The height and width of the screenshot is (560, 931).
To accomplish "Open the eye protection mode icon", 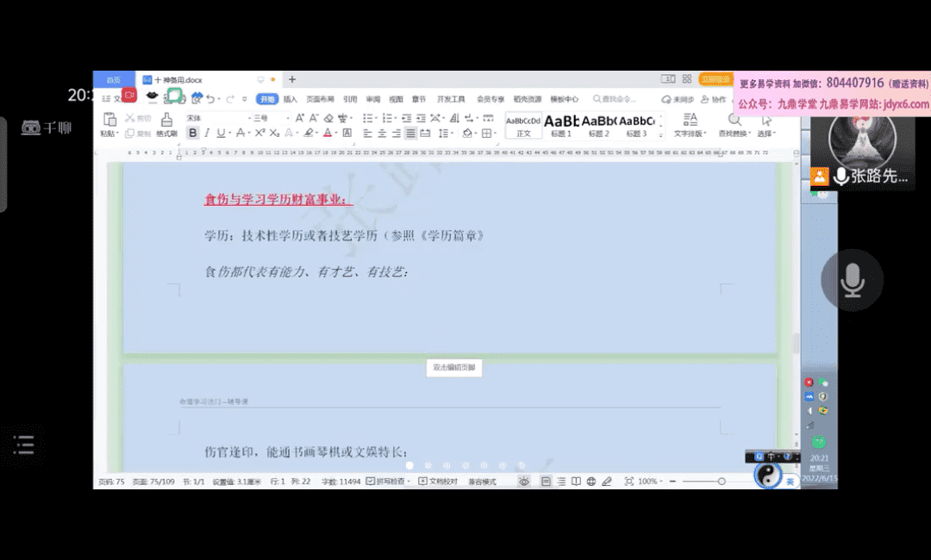I will [523, 482].
